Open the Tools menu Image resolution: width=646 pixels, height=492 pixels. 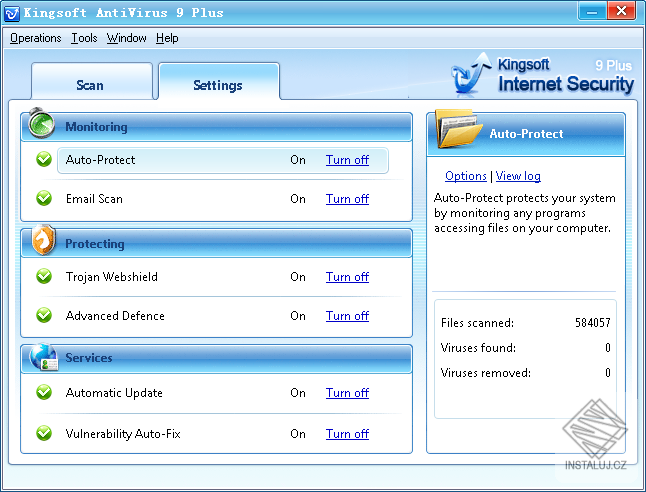pos(84,38)
